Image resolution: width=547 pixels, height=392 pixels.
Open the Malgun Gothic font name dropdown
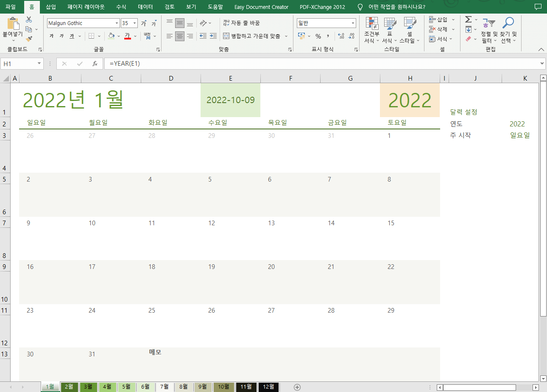pyautogui.click(x=117, y=23)
